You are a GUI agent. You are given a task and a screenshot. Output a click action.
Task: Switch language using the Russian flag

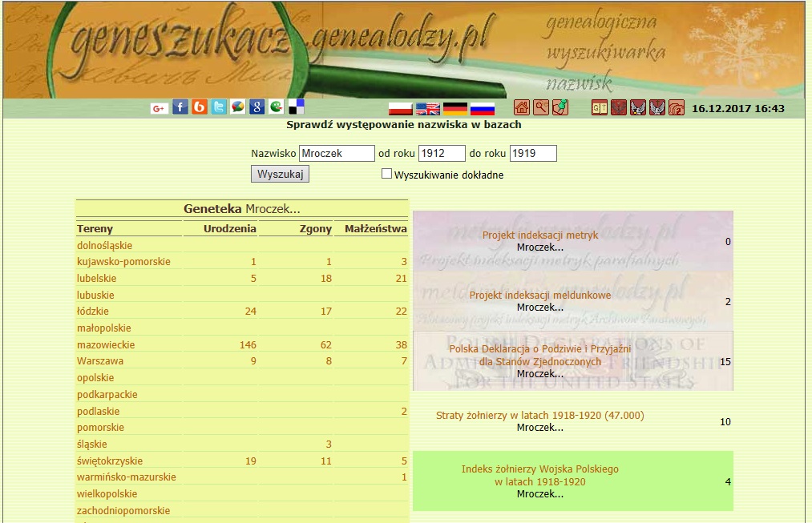483,109
